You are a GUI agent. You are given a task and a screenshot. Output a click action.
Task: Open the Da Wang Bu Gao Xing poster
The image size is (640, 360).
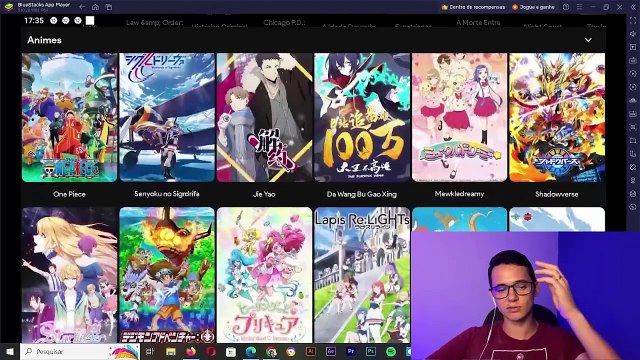click(362, 117)
